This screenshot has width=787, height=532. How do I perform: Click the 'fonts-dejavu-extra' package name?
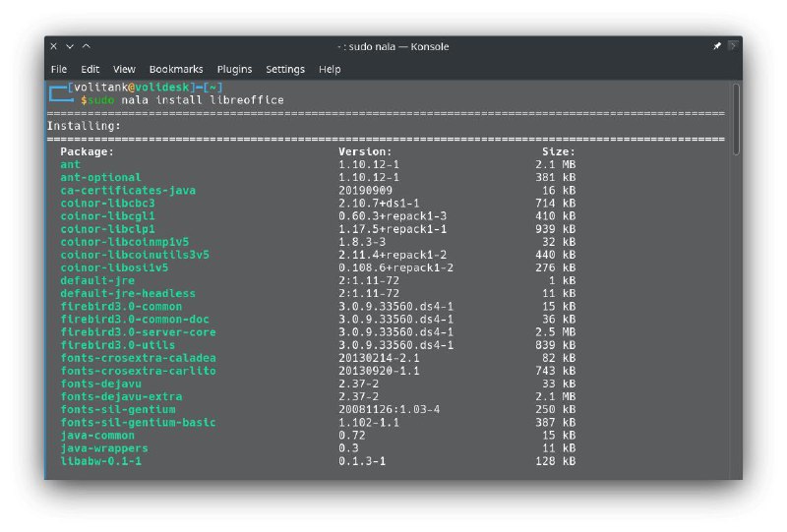pyautogui.click(x=121, y=396)
